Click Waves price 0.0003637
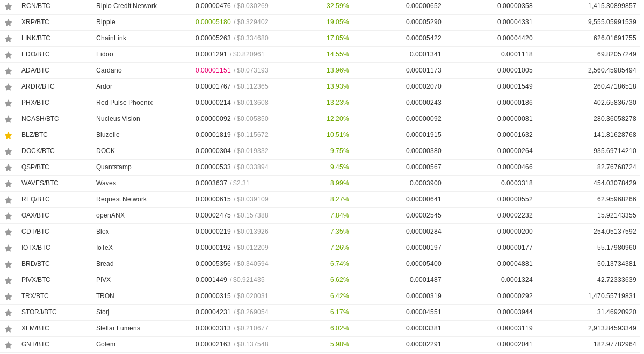The image size is (644, 354). click(211, 183)
